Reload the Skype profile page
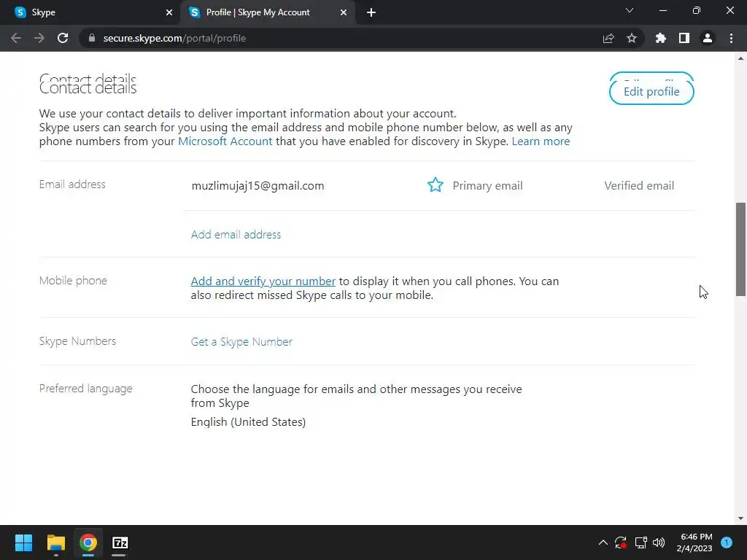This screenshot has height=560, width=747. (63, 38)
